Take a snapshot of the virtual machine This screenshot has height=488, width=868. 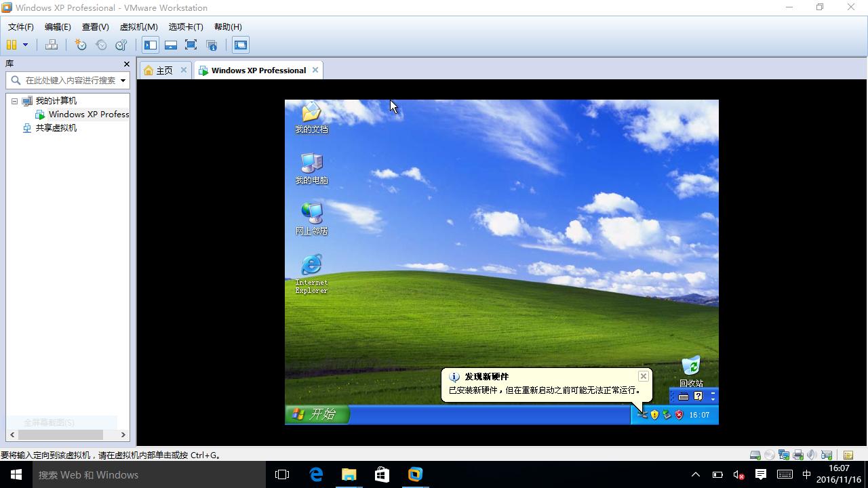coord(81,45)
